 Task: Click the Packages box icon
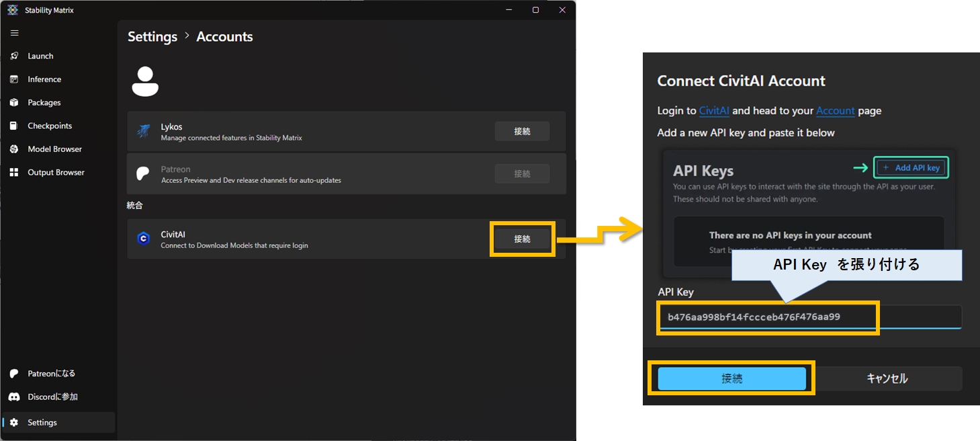click(x=14, y=103)
